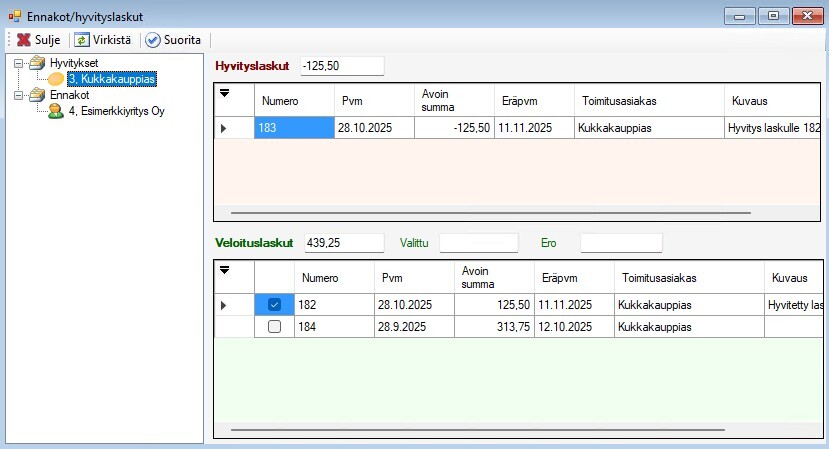Click the Virkistä refresh icon
The image size is (829, 449).
(x=82, y=40)
